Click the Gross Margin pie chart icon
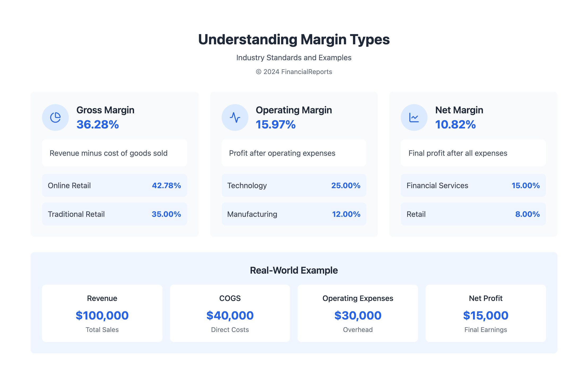The width and height of the screenshot is (588, 384). click(x=55, y=117)
